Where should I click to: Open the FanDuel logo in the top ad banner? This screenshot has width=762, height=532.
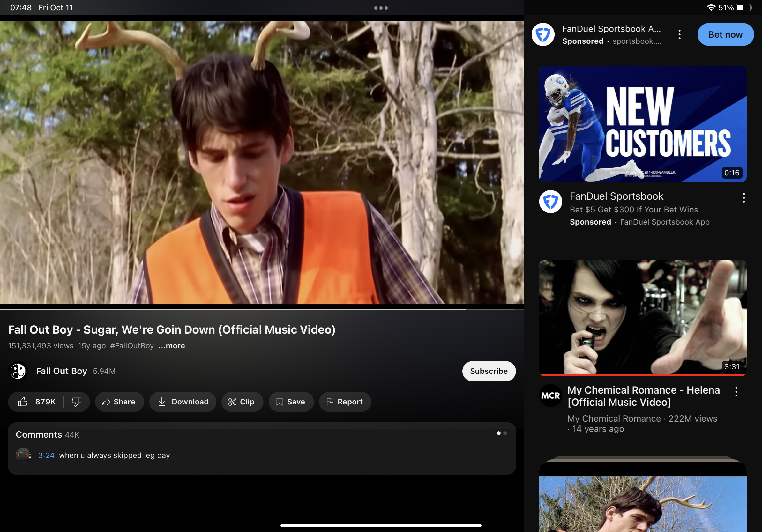(543, 34)
